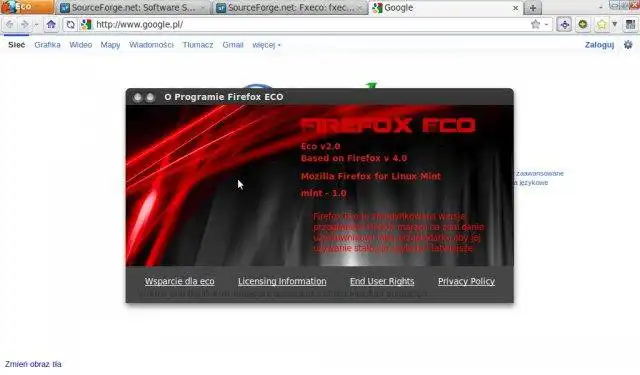Open the Gmail link
The image size is (640, 375).
click(233, 45)
